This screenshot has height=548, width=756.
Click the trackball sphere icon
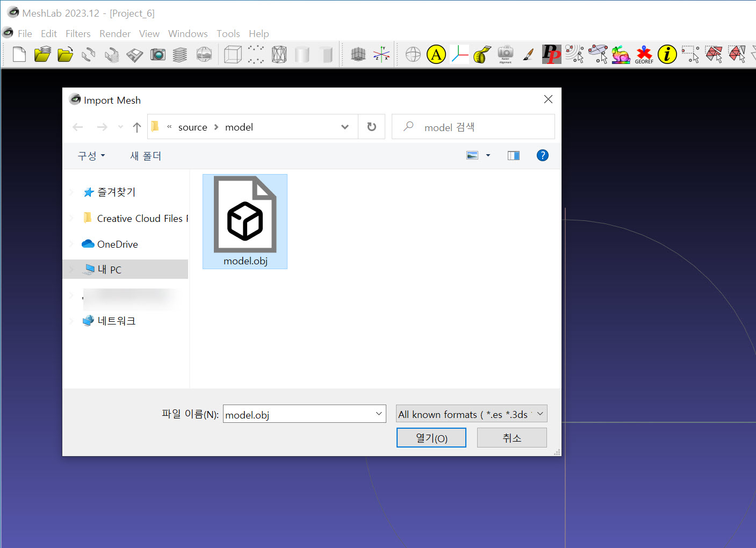click(x=413, y=54)
